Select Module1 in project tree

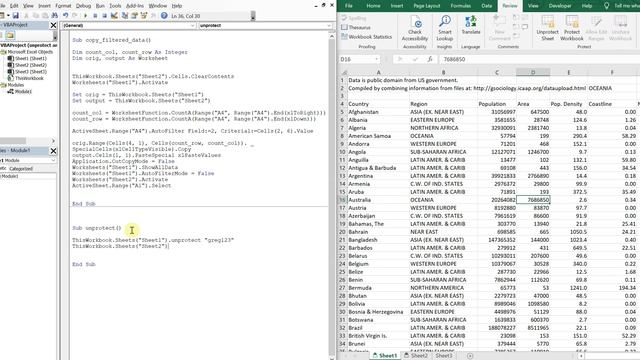pos(20,91)
